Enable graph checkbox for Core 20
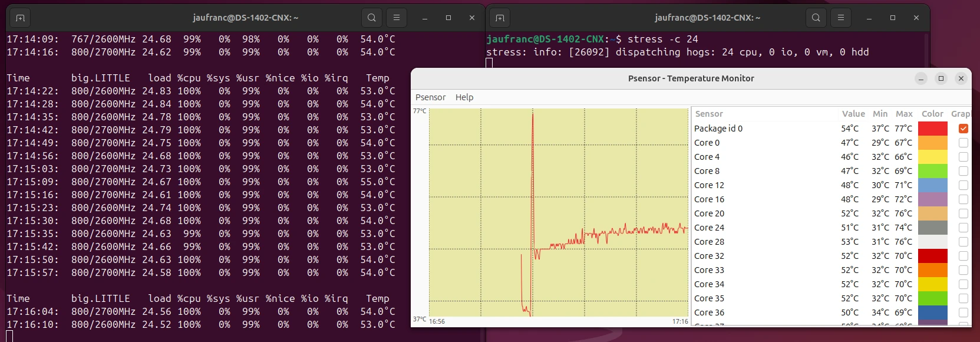The height and width of the screenshot is (342, 980). [963, 213]
